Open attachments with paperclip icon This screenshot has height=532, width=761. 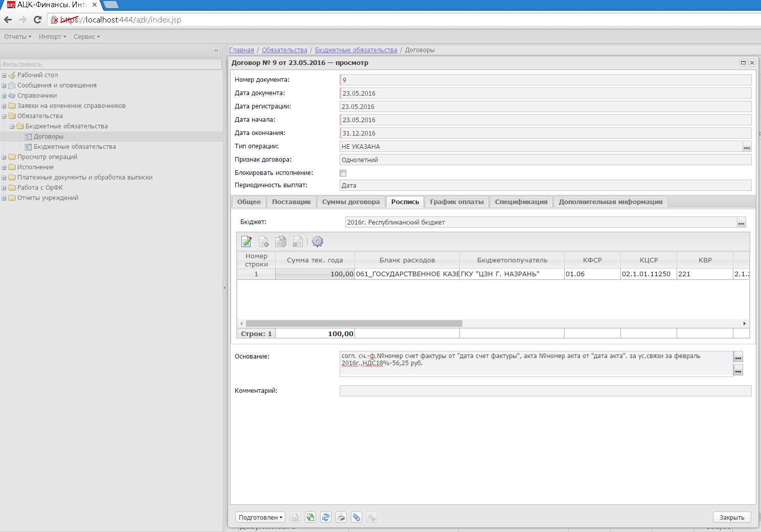(356, 517)
